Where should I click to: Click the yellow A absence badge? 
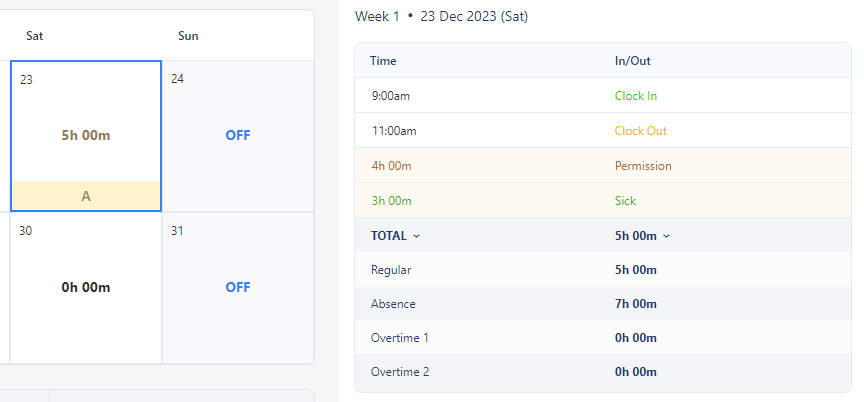[86, 197]
